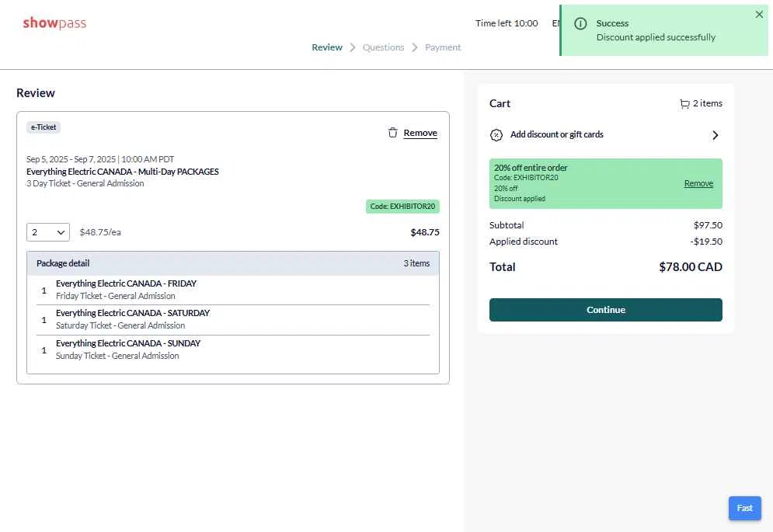Screen dimensions: 773x532
Task: Expand Add discount or gift cards chevron
Action: point(716,135)
